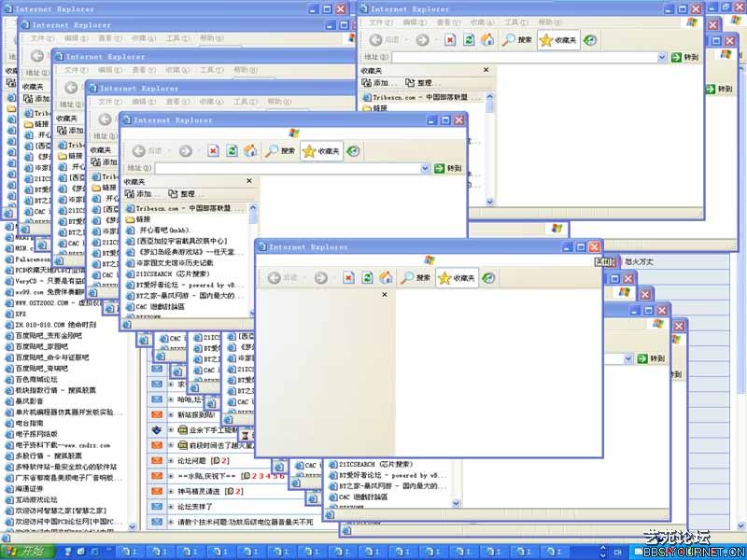Image resolution: width=747 pixels, height=560 pixels.
Task: Click 转到 Go button in center favorites window
Action: click(448, 169)
